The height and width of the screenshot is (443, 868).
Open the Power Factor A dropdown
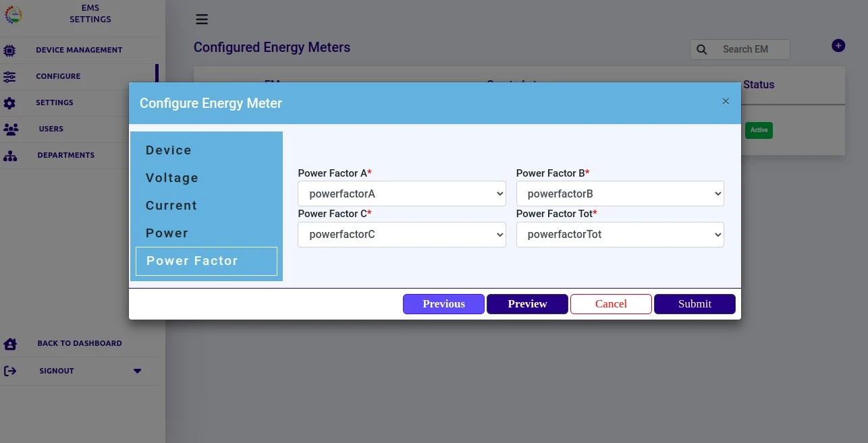pos(402,194)
